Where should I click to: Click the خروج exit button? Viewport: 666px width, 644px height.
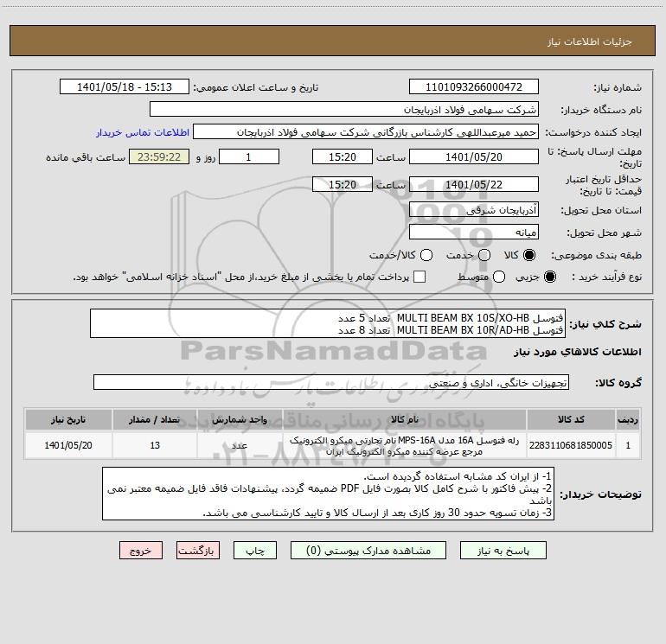click(x=141, y=551)
